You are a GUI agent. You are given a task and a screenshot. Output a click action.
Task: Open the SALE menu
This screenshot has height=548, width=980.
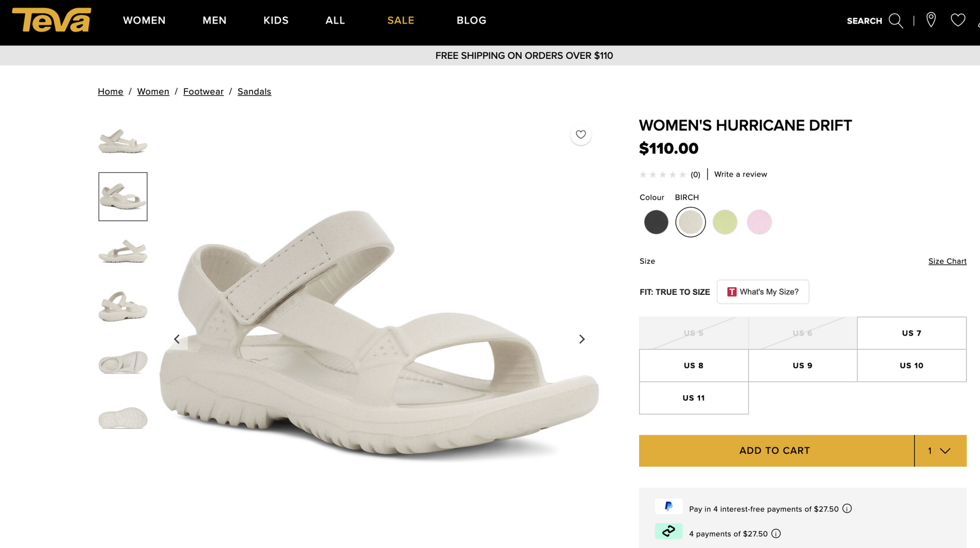click(400, 21)
